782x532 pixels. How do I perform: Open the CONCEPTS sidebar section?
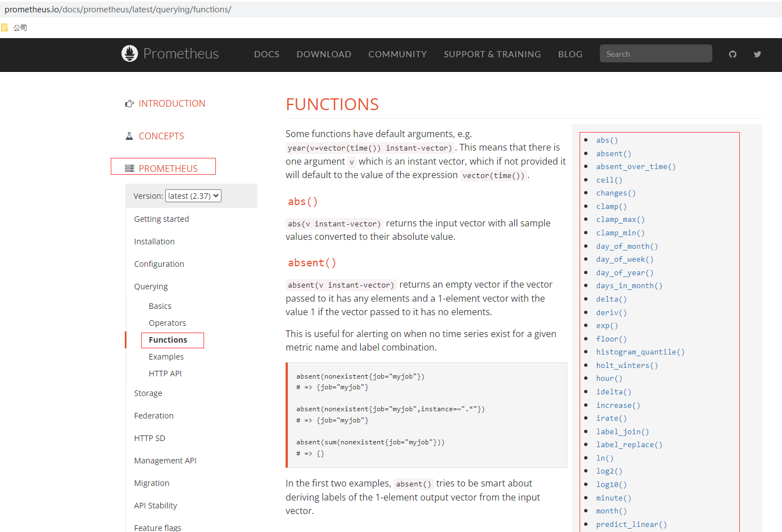click(x=161, y=136)
